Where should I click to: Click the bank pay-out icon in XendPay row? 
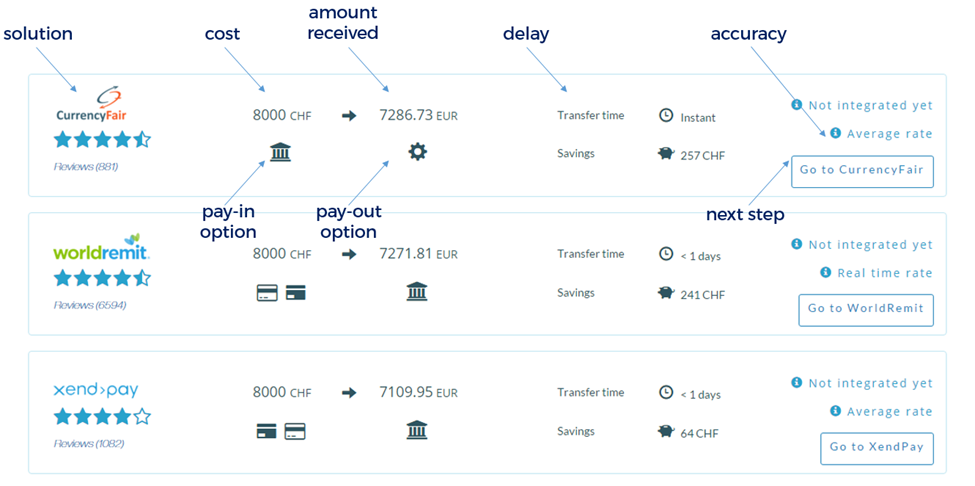coord(417,431)
